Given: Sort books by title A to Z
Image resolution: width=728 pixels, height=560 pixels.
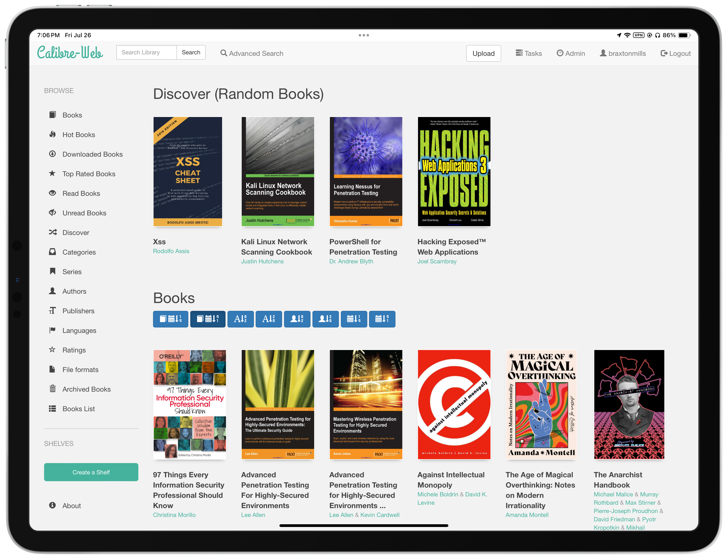Looking at the screenshot, I should point(240,319).
